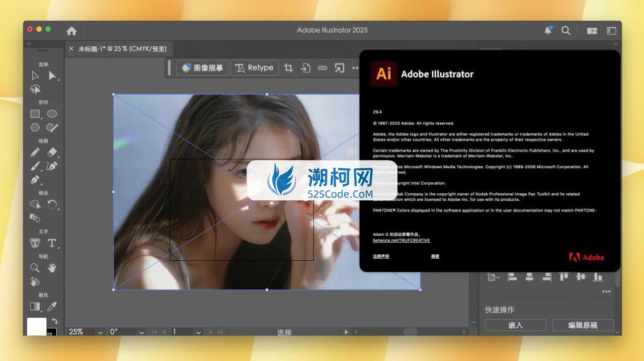Click vertical align top icon
The image size is (644, 361).
tap(564, 276)
